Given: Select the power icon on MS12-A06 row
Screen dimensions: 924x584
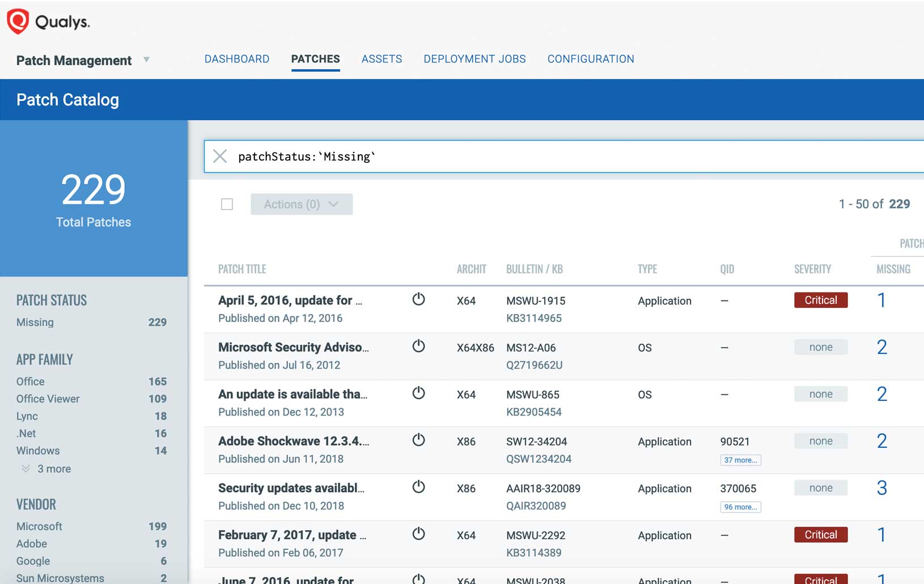Looking at the screenshot, I should click(419, 346).
